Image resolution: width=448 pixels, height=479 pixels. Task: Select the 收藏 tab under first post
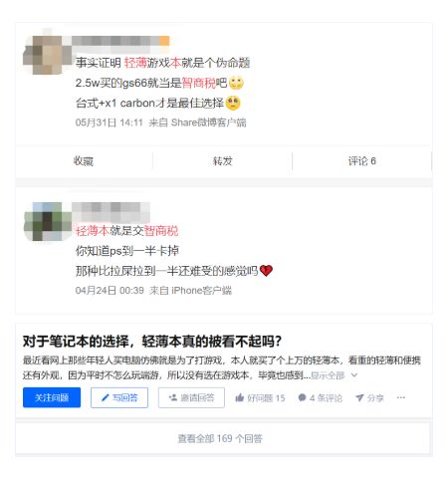(x=84, y=161)
